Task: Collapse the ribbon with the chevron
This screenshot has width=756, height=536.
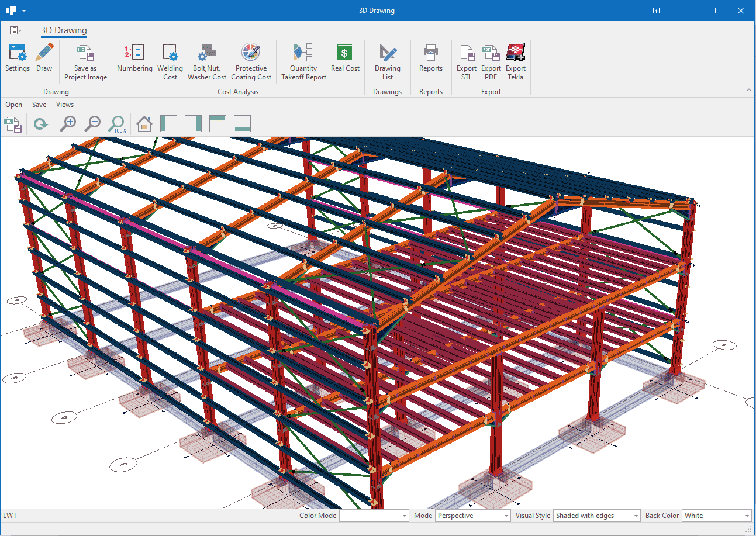Action: (749, 90)
